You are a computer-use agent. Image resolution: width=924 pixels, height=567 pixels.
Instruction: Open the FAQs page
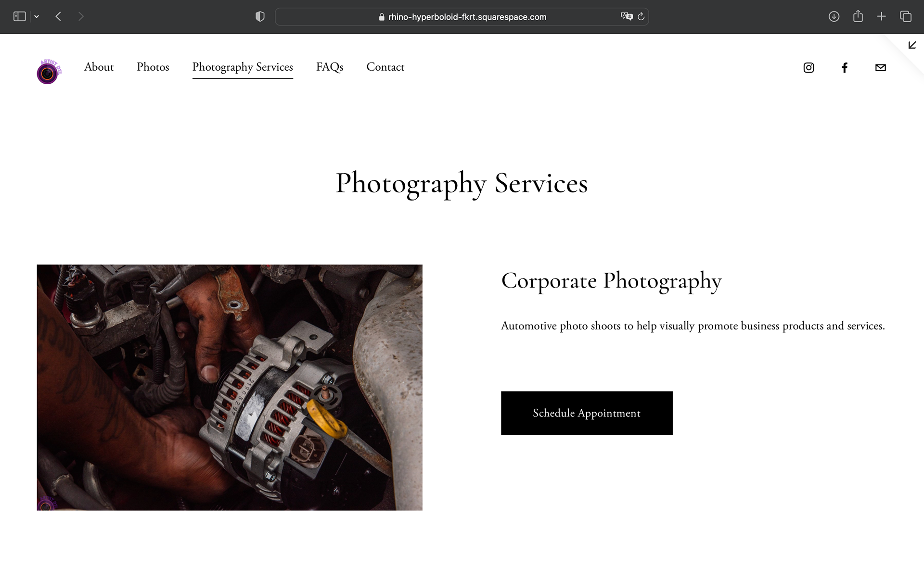[x=330, y=67]
